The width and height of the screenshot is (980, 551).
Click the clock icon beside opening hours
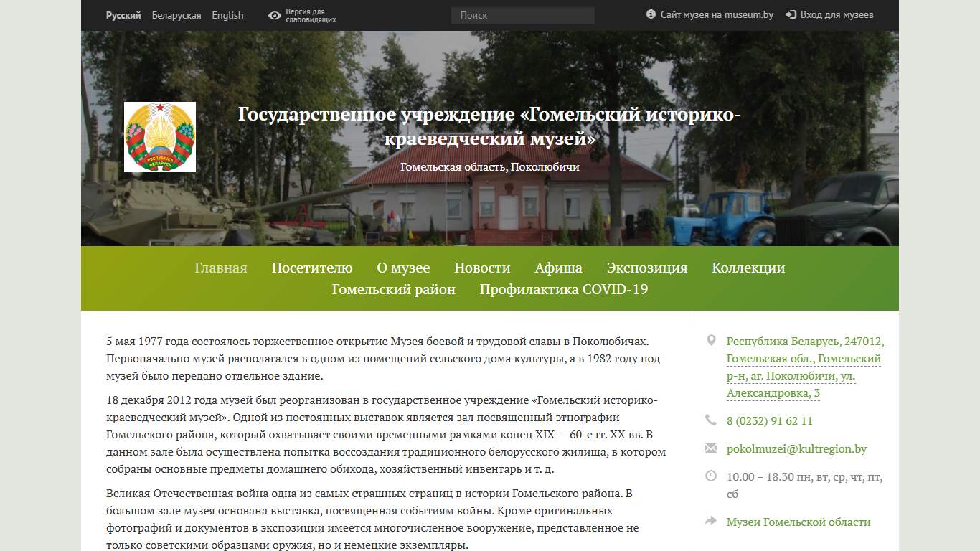pyautogui.click(x=711, y=476)
